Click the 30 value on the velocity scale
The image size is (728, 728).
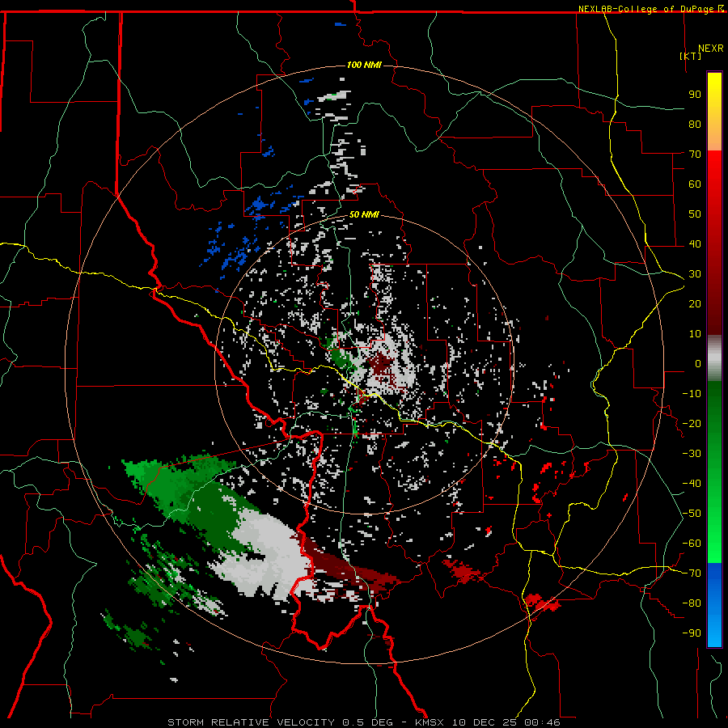(x=695, y=274)
